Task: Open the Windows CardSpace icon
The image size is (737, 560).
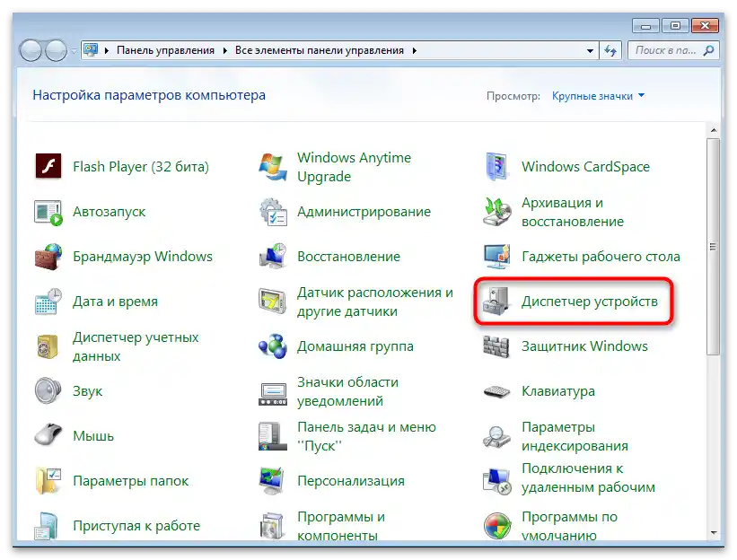Action: point(497,167)
